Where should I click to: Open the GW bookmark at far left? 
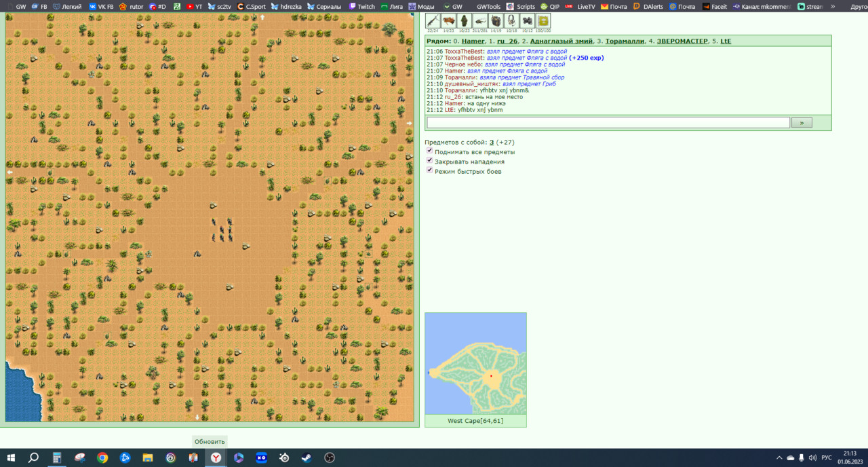click(16, 6)
